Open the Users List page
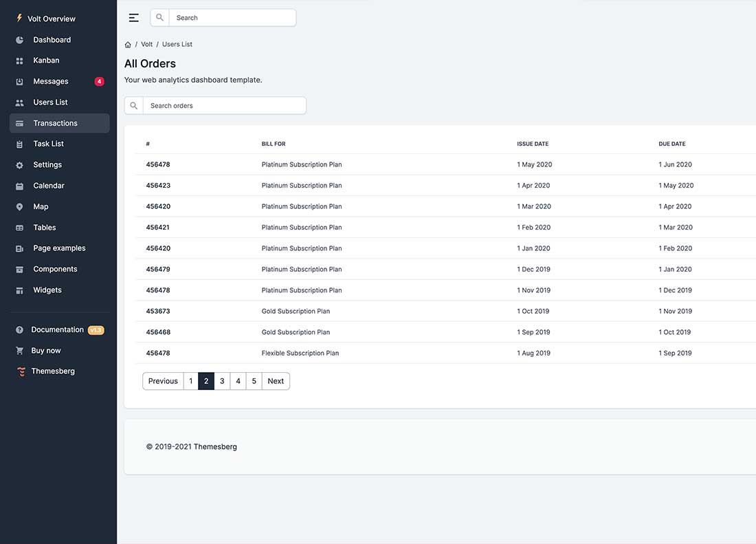756x544 pixels. click(50, 102)
